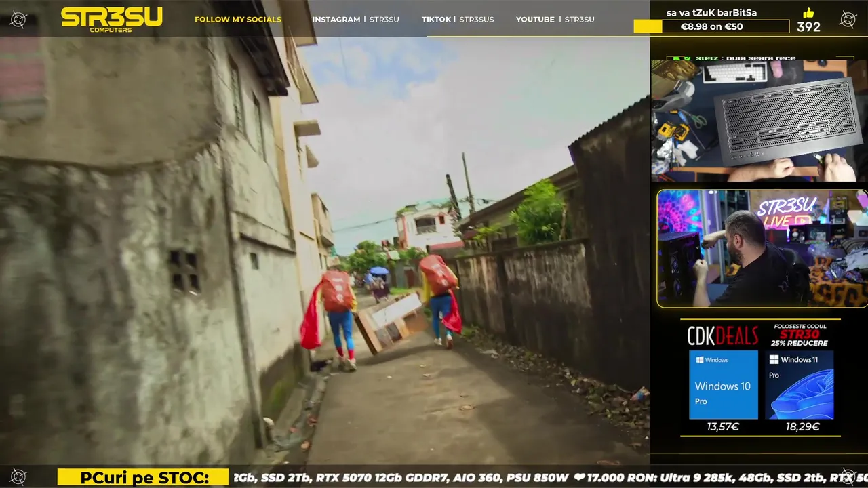This screenshot has width=868, height=488.
Task: Open the STR3SU LIVE webcam feed
Action: click(762, 248)
